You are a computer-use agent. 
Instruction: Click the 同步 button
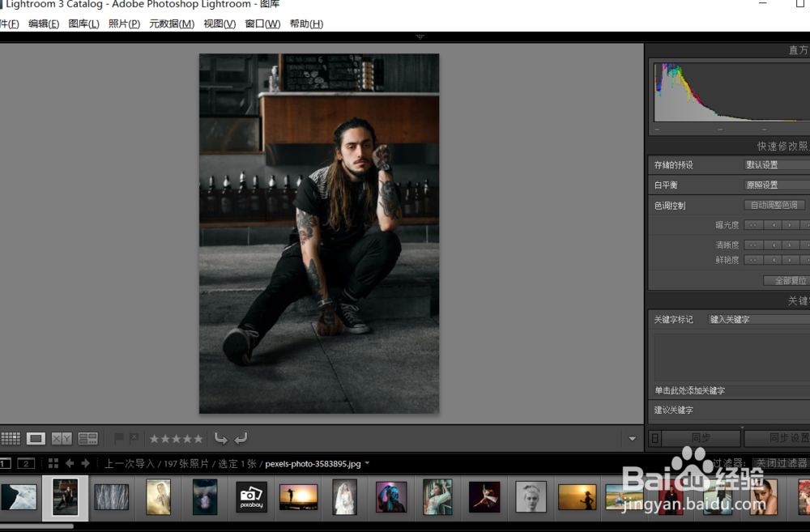[701, 438]
